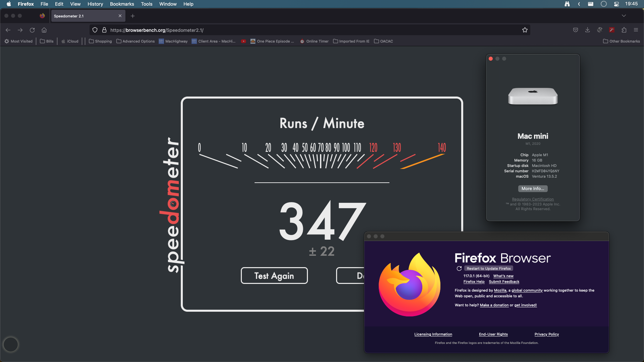Open the History menu
This screenshot has width=644, height=362.
pos(95,4)
